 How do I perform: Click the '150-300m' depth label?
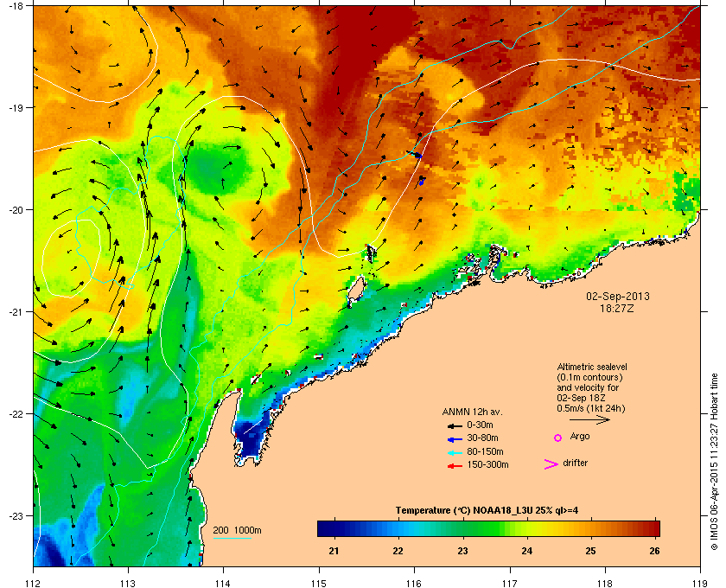point(487,464)
